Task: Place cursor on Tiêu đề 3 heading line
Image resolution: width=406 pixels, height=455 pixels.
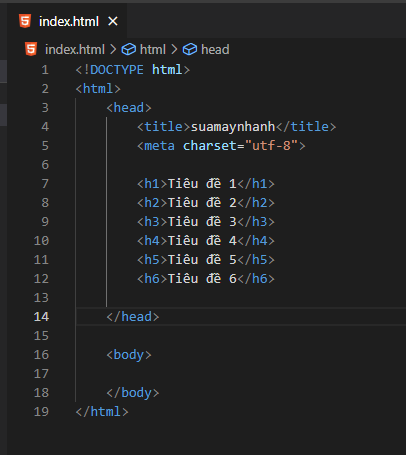Action: [x=206, y=222]
